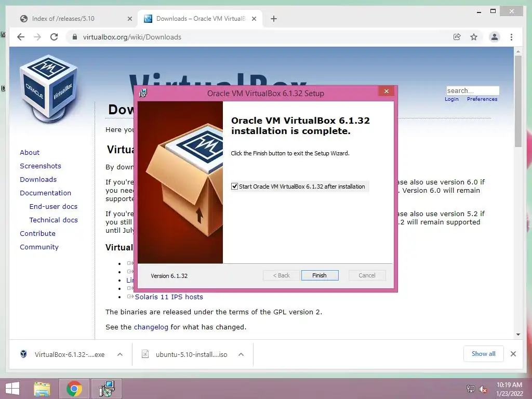Open End-user docs link
The width and height of the screenshot is (532, 399).
54,207
